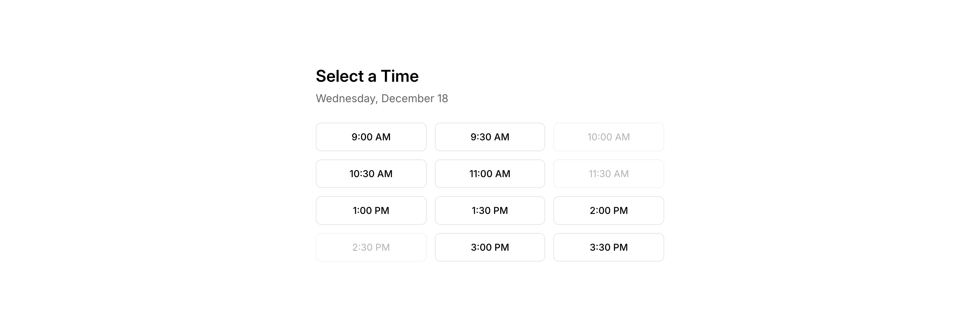Viewport: 980px width, 327px height.
Task: Click the Wednesday, December 18 date text
Action: pos(381,98)
